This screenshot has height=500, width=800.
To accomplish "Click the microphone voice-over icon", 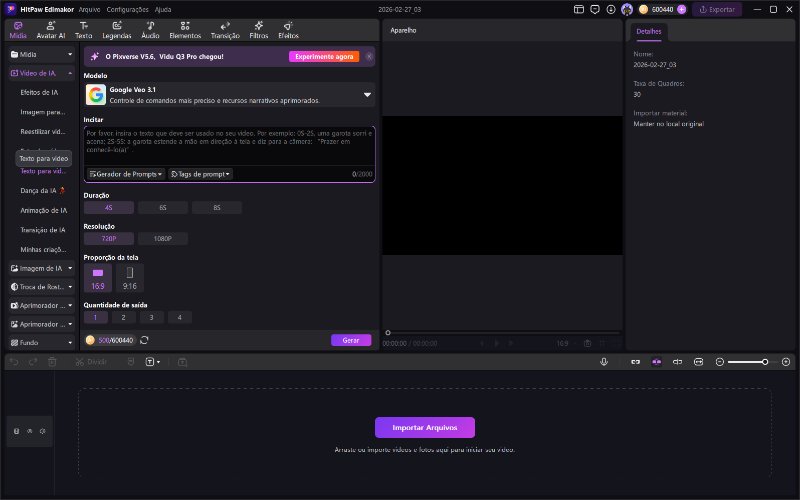I will point(604,362).
